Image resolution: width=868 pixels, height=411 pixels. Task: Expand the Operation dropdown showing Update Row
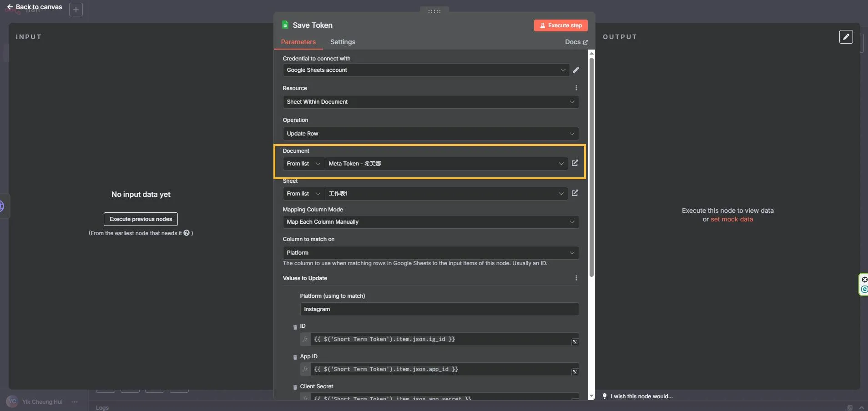[x=430, y=134]
